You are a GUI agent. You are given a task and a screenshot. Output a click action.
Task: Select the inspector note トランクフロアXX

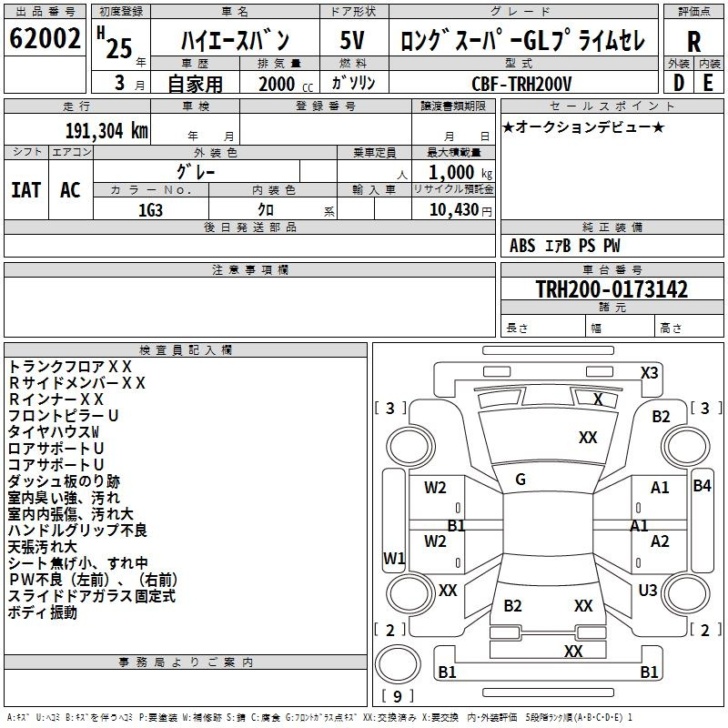pyautogui.click(x=70, y=367)
